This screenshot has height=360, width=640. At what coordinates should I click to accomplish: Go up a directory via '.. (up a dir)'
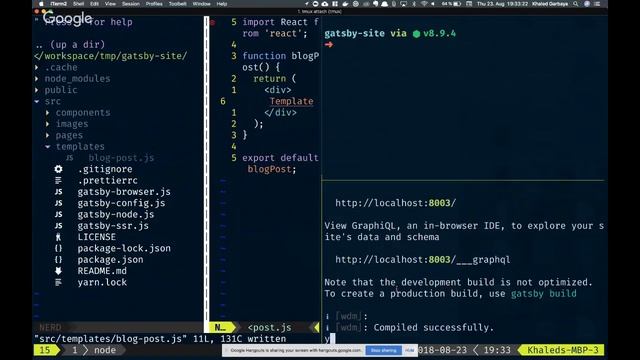(70, 44)
